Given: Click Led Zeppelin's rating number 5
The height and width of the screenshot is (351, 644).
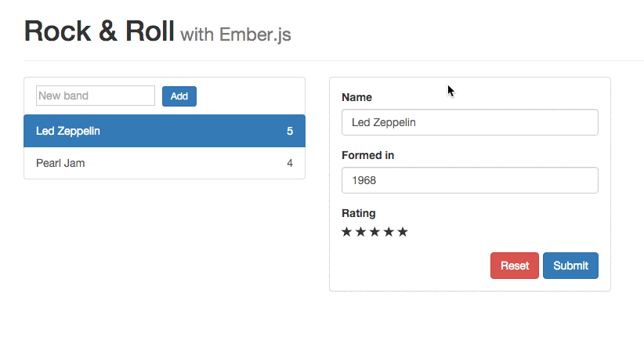Looking at the screenshot, I should pos(290,131).
